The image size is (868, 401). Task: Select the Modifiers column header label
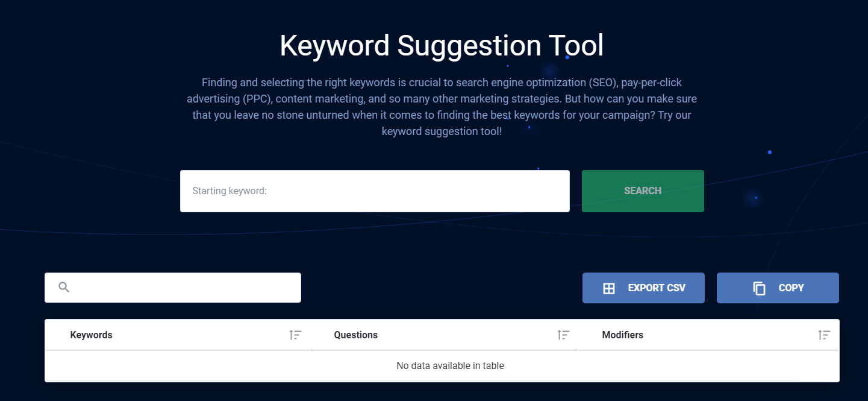point(622,335)
